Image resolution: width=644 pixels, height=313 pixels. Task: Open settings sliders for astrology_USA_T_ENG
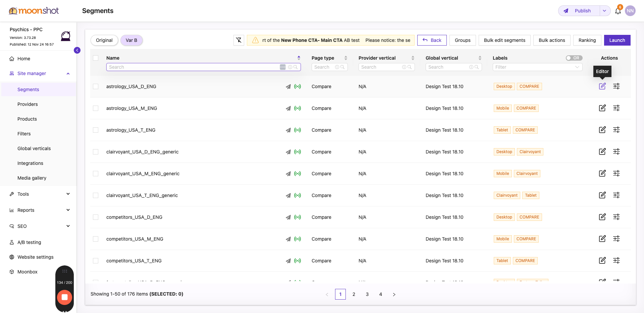[x=616, y=130]
